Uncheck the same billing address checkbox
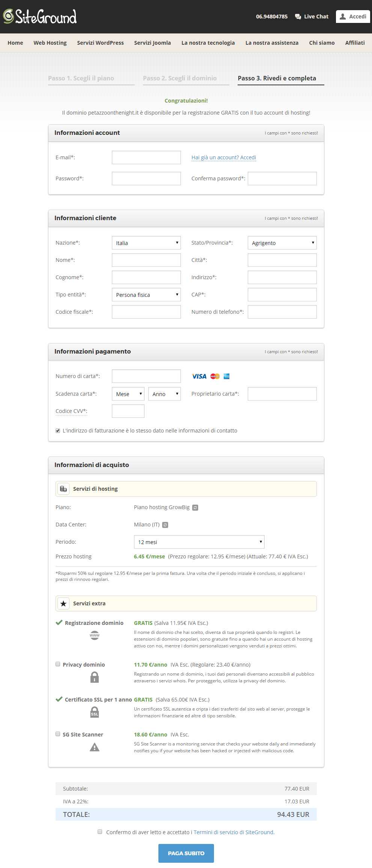This screenshot has width=372, height=868. click(58, 431)
